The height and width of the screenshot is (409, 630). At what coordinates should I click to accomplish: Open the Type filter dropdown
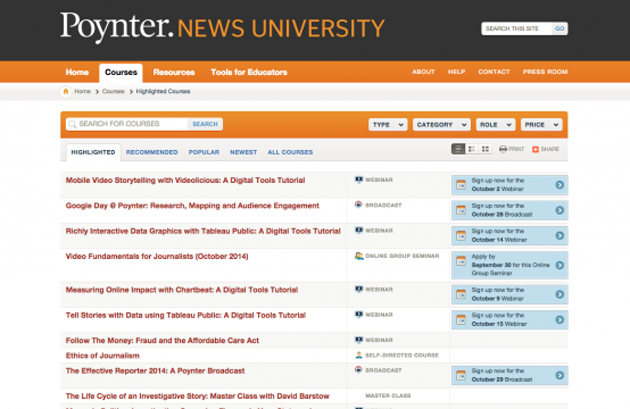(x=388, y=125)
